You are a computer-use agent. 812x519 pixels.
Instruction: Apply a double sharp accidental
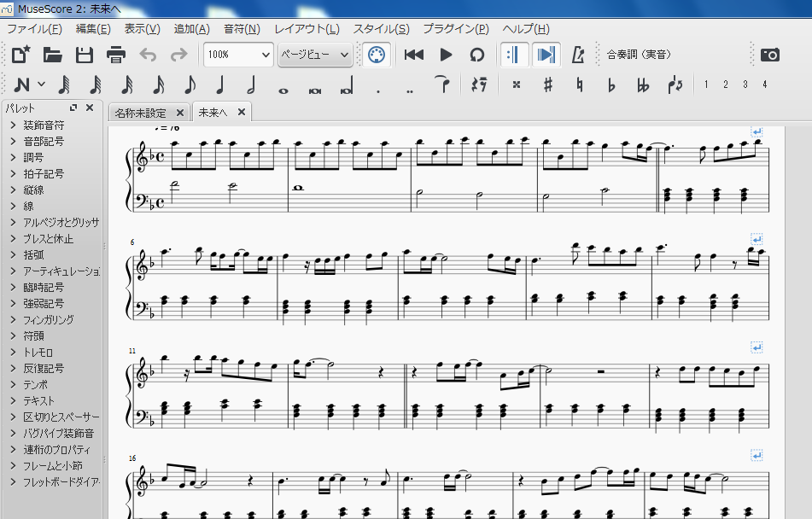(517, 85)
